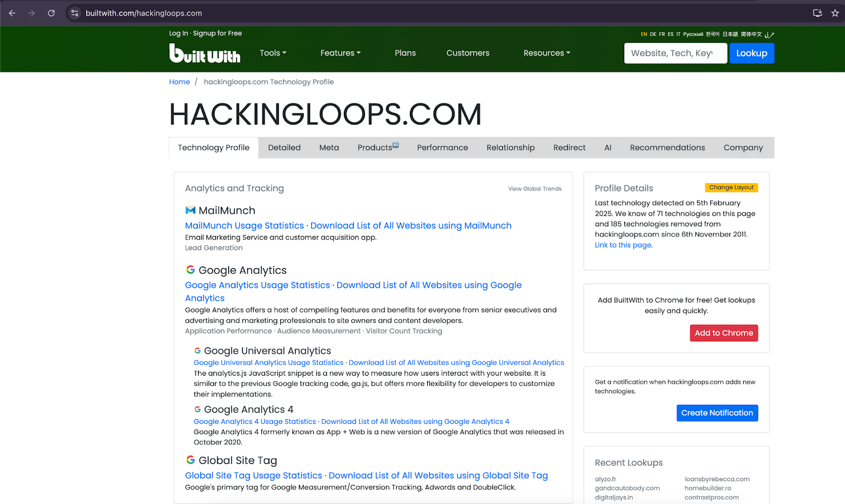Switch to the Performance tab
The height and width of the screenshot is (504, 845).
pos(443,148)
